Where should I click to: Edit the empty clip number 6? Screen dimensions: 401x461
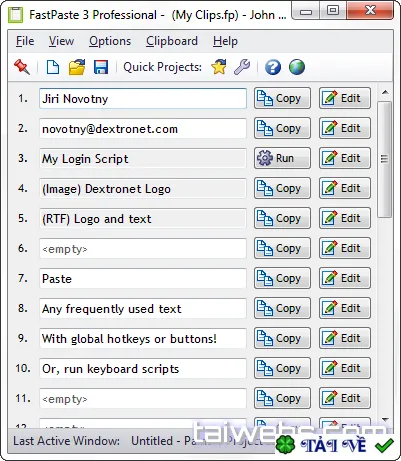point(345,248)
